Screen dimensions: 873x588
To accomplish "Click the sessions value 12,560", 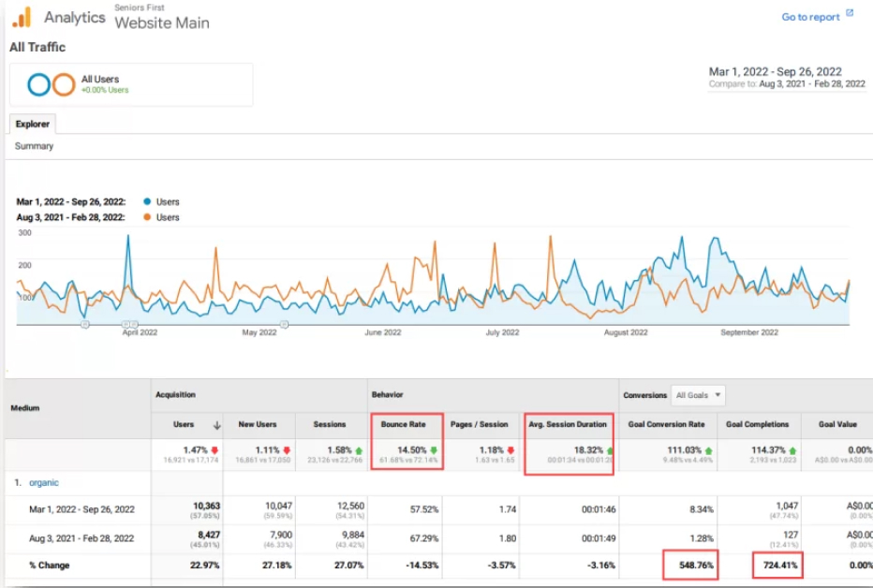I will [350, 506].
